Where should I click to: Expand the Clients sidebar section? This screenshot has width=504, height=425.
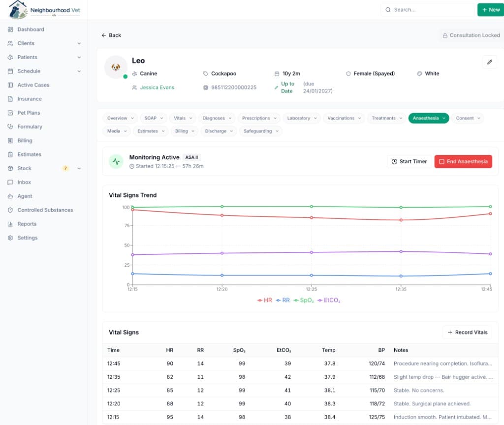[79, 43]
